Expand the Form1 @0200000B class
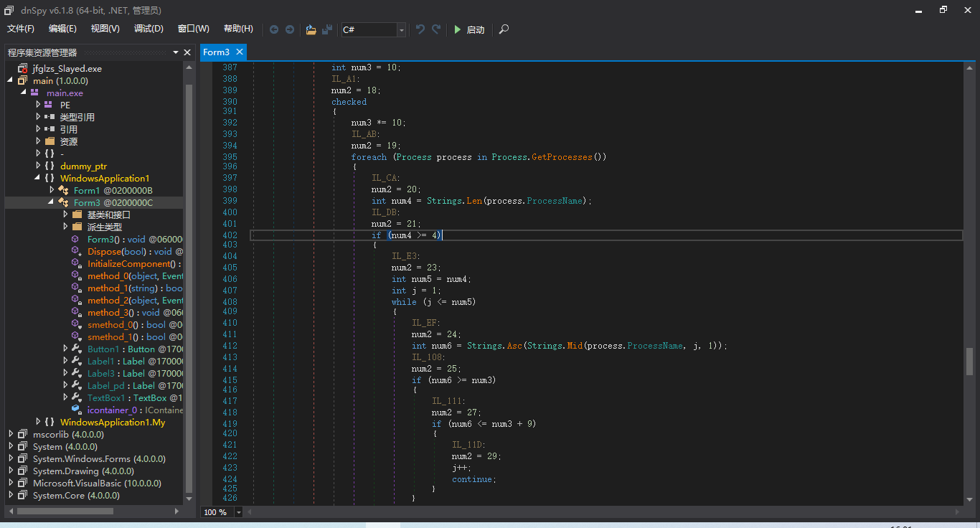 pos(52,190)
